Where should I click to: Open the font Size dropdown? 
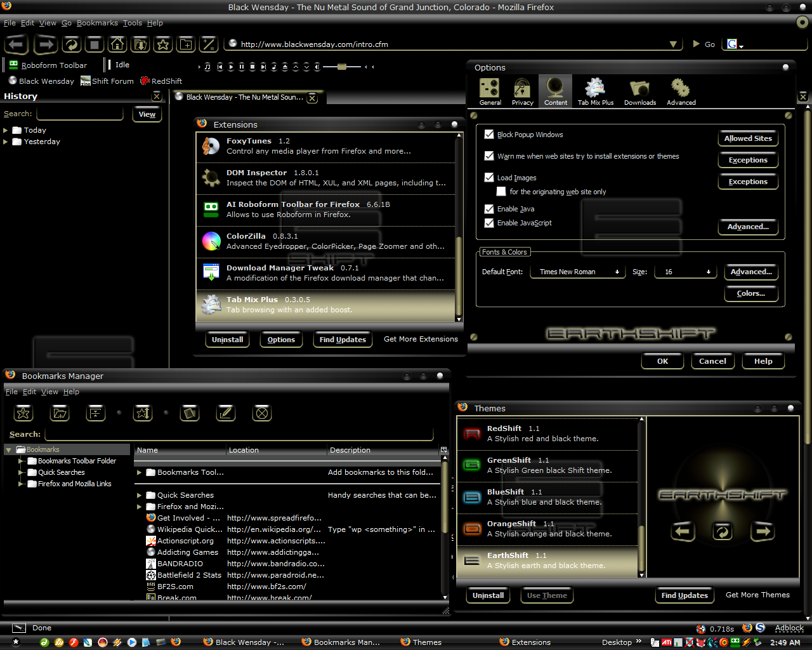(687, 272)
